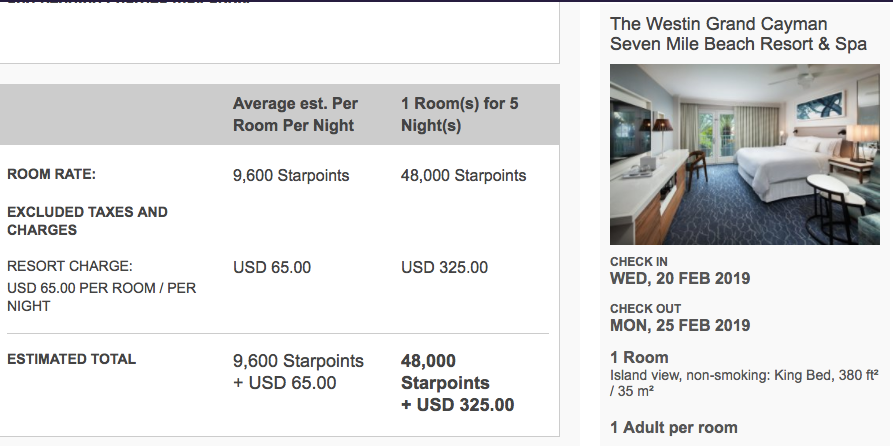Screen dimensions: 893x446
Task: Click the Island view King Bed room description
Action: pyautogui.click(x=744, y=384)
